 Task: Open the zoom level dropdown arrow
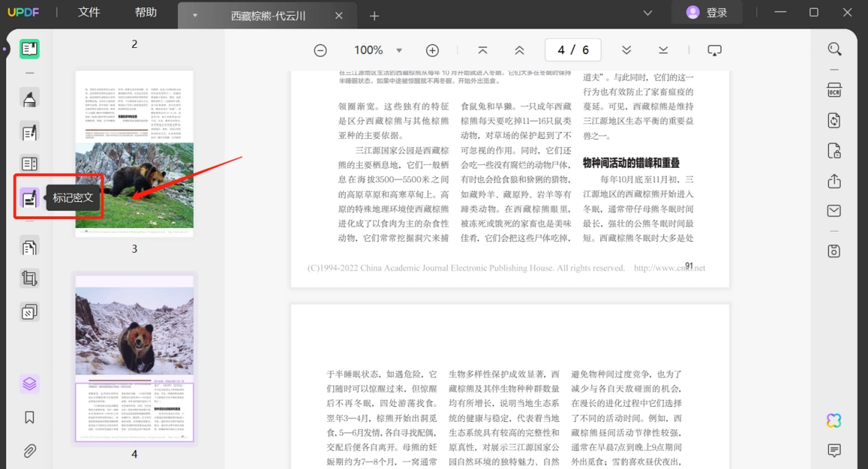tap(399, 51)
